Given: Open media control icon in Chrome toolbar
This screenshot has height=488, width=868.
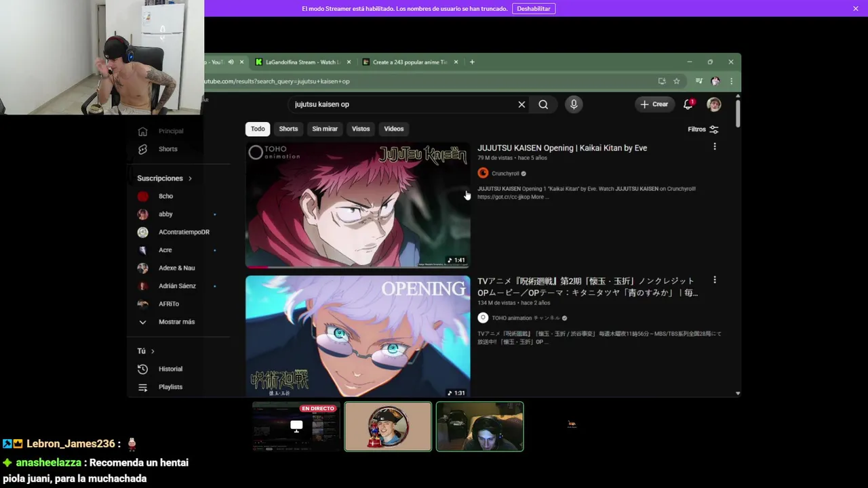Looking at the screenshot, I should click(x=699, y=81).
